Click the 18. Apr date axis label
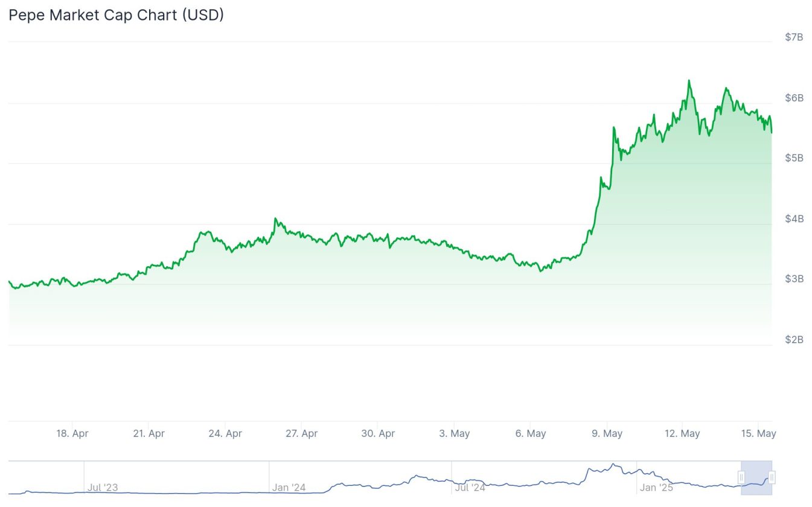The width and height of the screenshot is (812, 507). coord(72,433)
